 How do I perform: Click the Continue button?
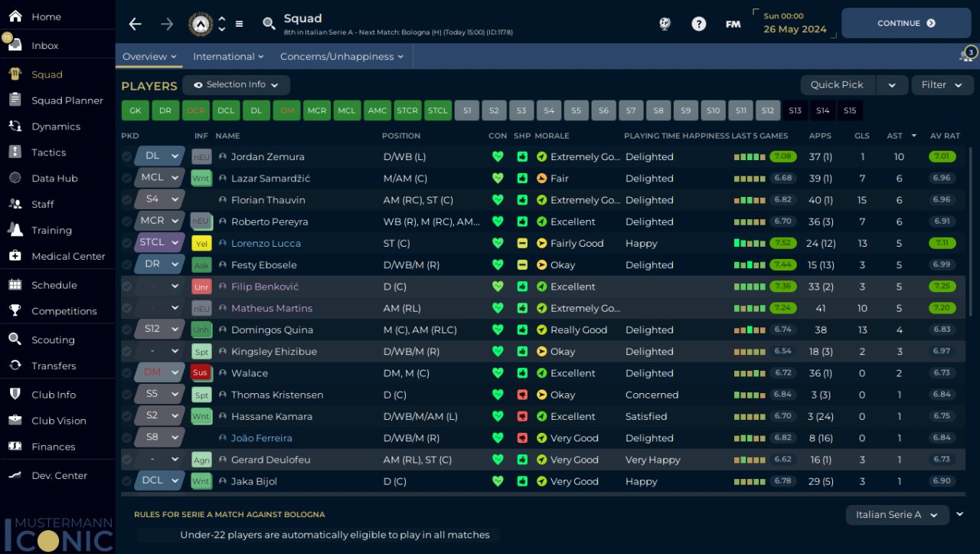[906, 23]
